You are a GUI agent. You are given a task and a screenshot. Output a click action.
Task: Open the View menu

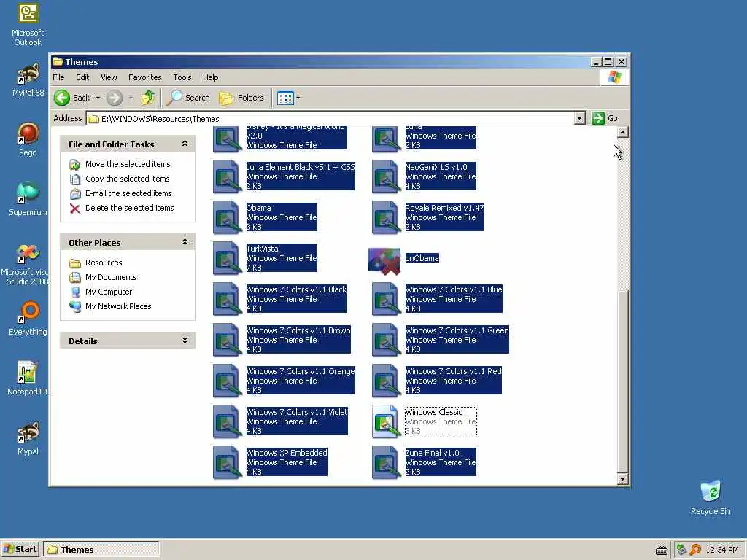click(x=109, y=77)
